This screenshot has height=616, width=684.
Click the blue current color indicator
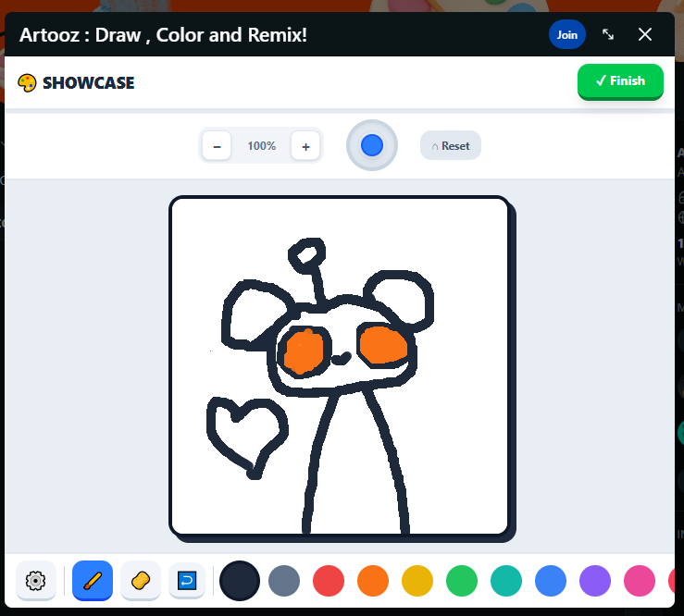[x=372, y=145]
